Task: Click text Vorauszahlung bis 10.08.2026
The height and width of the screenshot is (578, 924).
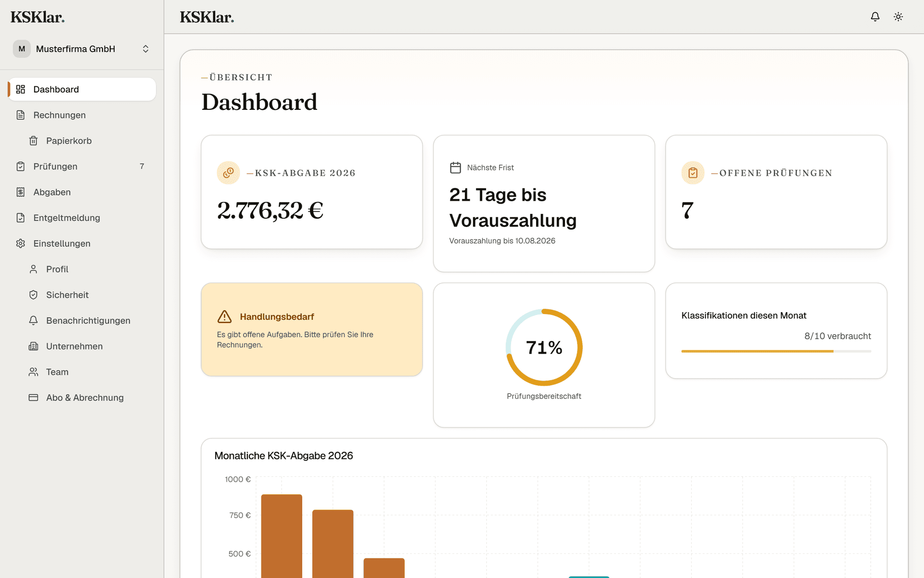Action: 502,241
